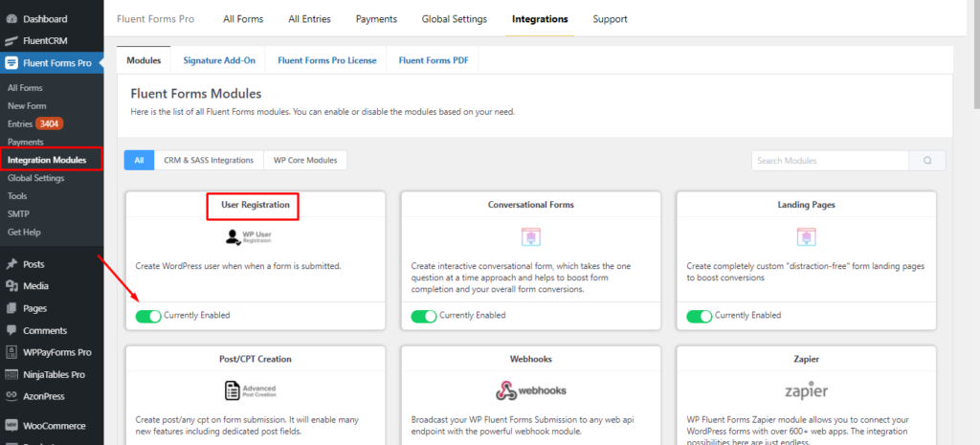Click the Advanced Post Creation logo
This screenshot has width=980, height=445.
point(250,390)
